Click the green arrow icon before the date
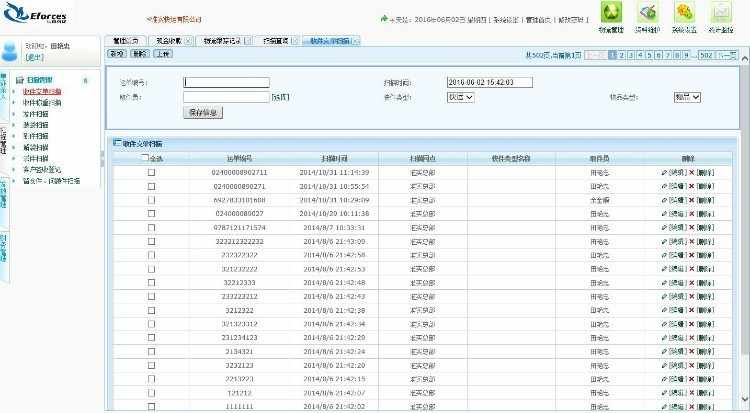The image size is (750, 413). (x=384, y=19)
